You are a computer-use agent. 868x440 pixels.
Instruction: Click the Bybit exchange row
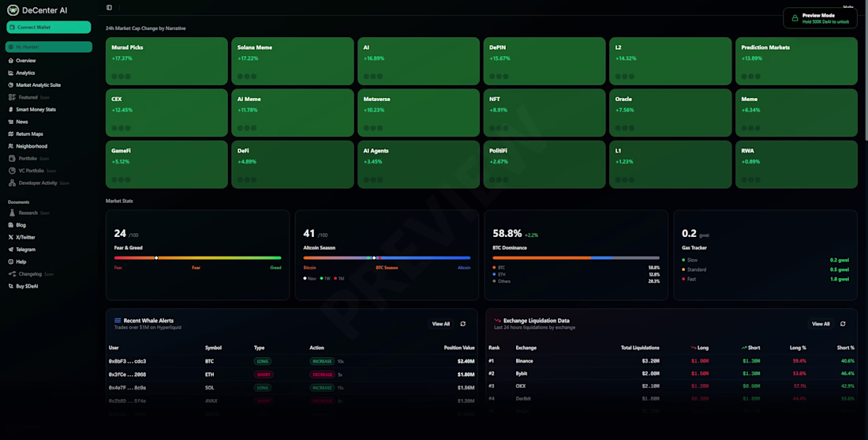click(672, 374)
